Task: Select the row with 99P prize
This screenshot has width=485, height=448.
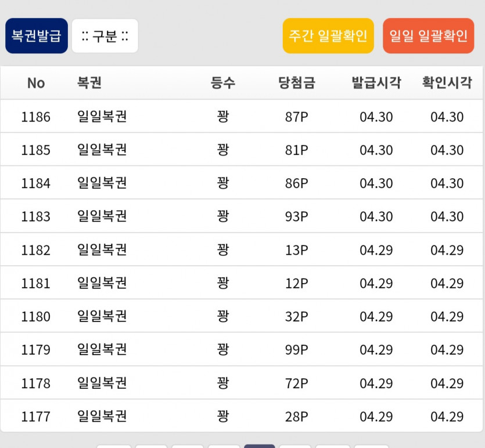Action: (242, 349)
